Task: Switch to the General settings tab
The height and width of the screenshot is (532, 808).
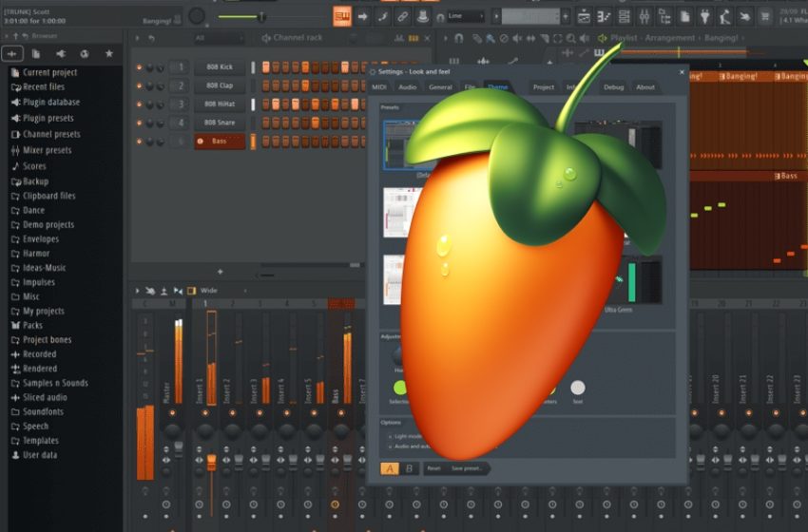Action: click(440, 87)
